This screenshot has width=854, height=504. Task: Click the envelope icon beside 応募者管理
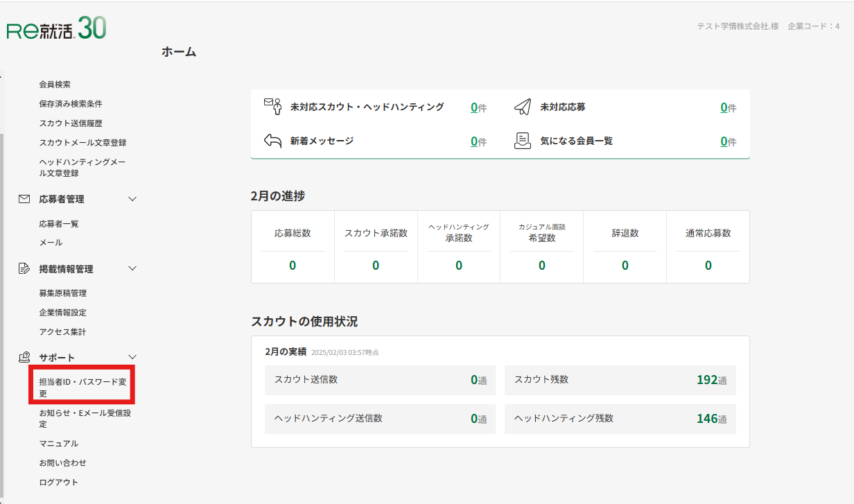click(x=24, y=199)
